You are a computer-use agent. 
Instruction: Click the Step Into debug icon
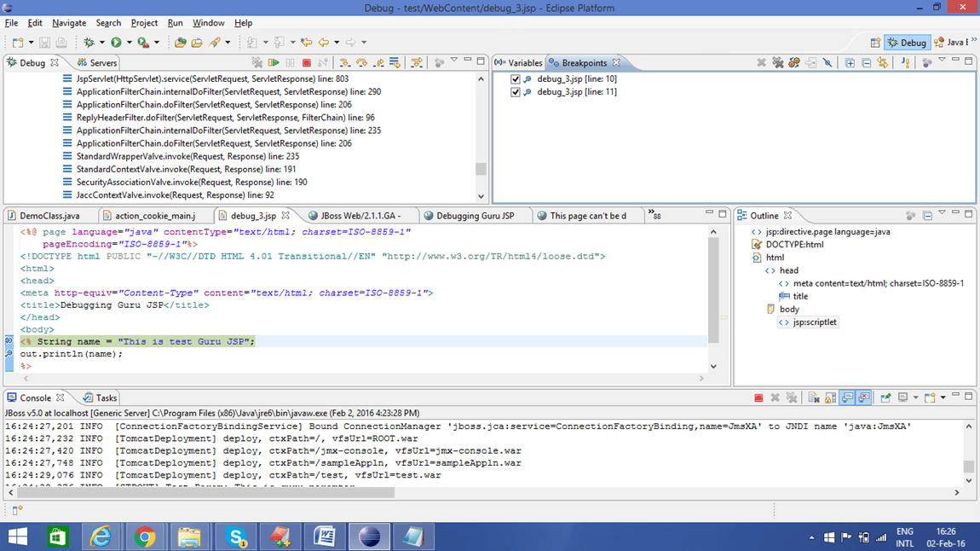point(345,63)
